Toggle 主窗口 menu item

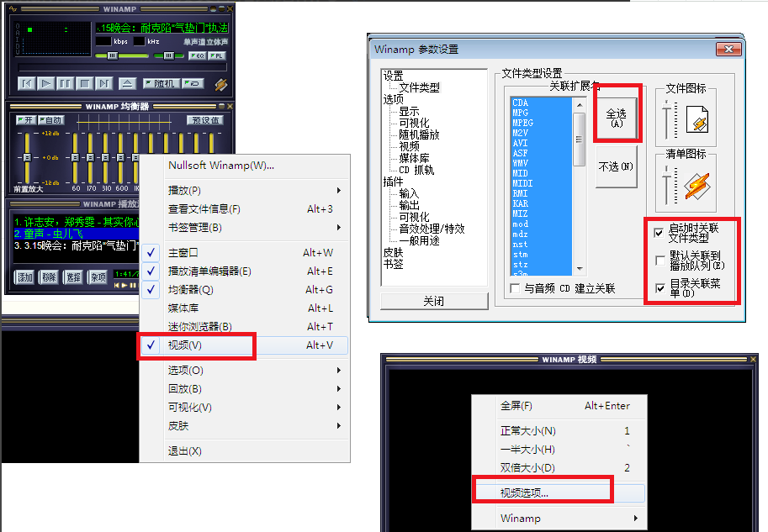click(245, 252)
